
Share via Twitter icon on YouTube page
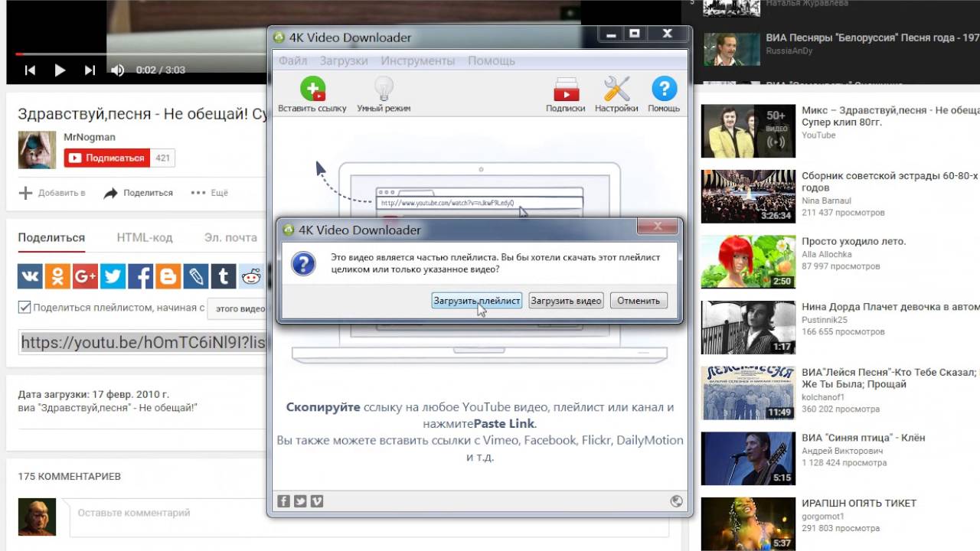113,275
